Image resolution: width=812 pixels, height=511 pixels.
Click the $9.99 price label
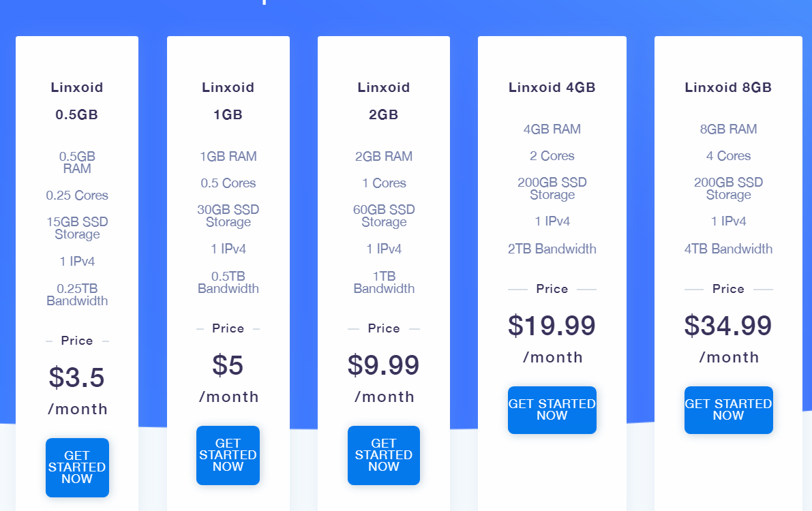383,365
